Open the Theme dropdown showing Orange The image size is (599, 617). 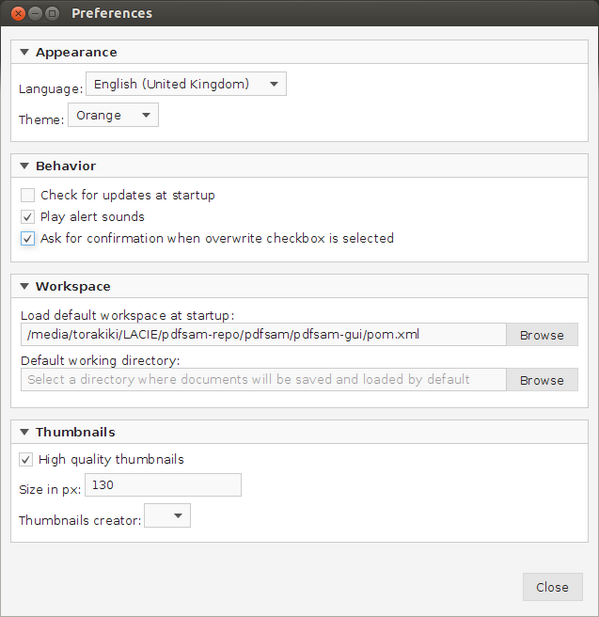(113, 115)
